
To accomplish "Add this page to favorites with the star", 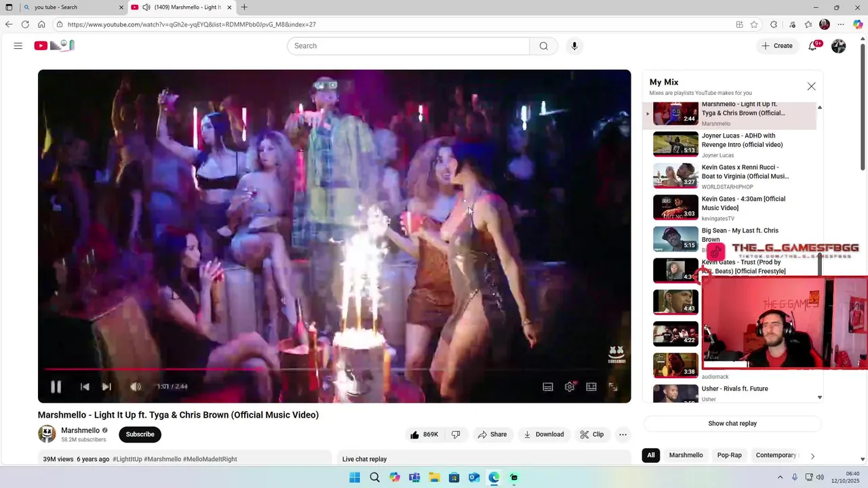I will coord(754,24).
